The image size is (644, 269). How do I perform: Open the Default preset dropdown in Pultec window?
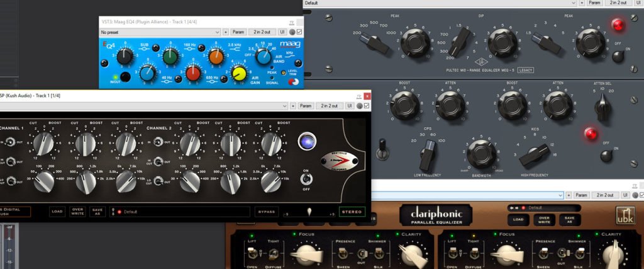click(x=440, y=3)
